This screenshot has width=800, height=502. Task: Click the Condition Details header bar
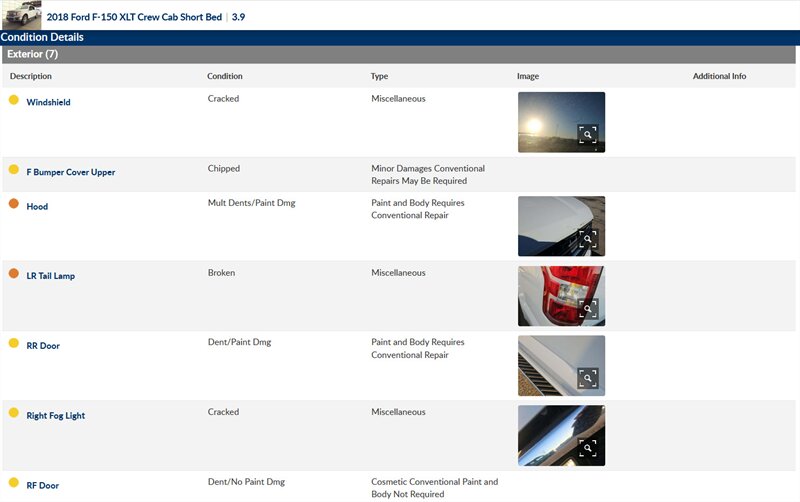tap(42, 37)
